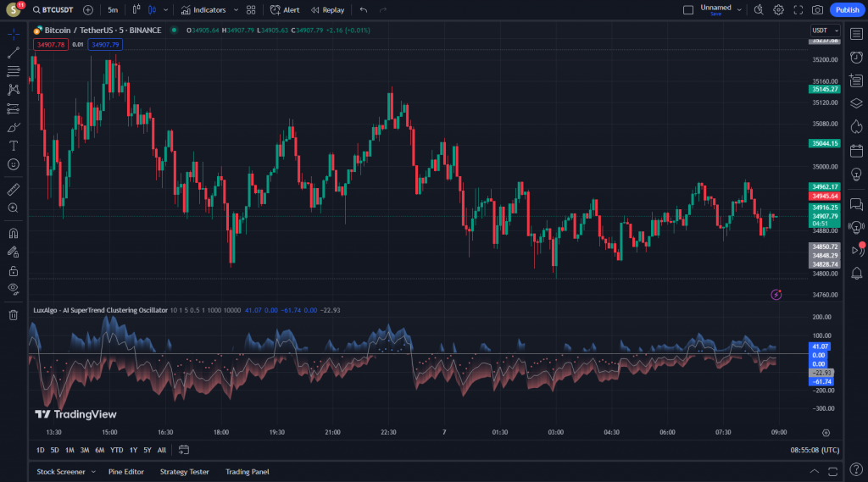Open the go to date calendar
This screenshot has height=482, width=868.
tap(184, 451)
